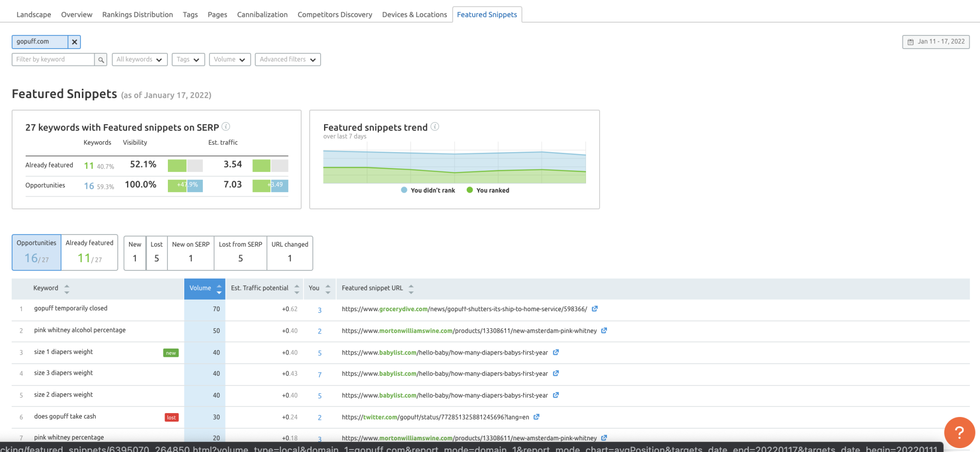
Task: Select keyword 'does gopuff take cash'
Action: point(65,417)
